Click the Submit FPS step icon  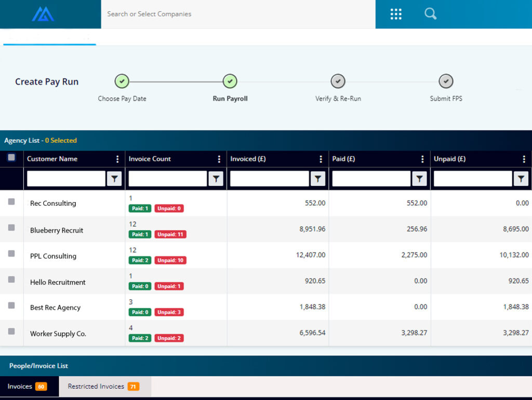tap(446, 81)
